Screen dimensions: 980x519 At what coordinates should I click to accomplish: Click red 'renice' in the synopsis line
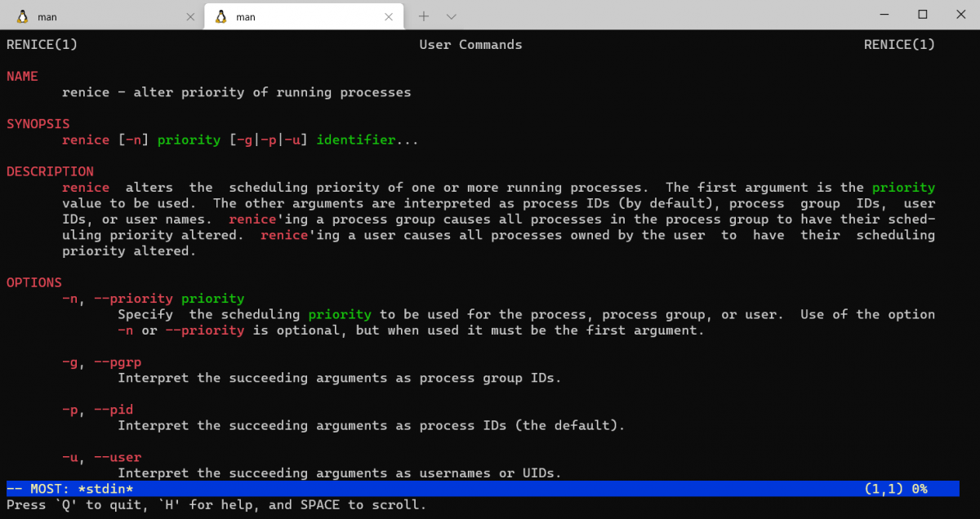(86, 140)
